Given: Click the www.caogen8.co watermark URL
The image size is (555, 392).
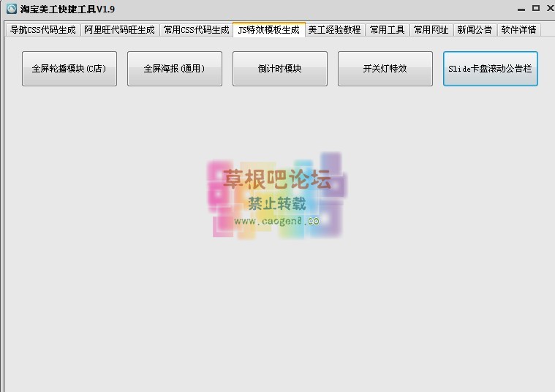Looking at the screenshot, I should 276,220.
